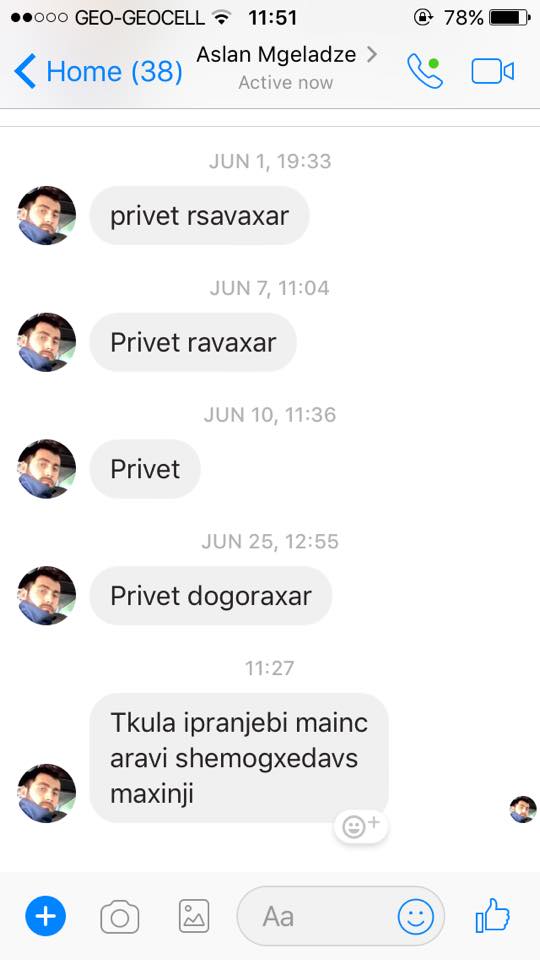The height and width of the screenshot is (960, 540).
Task: Tap the small seen-receipt avatar
Action: [523, 809]
